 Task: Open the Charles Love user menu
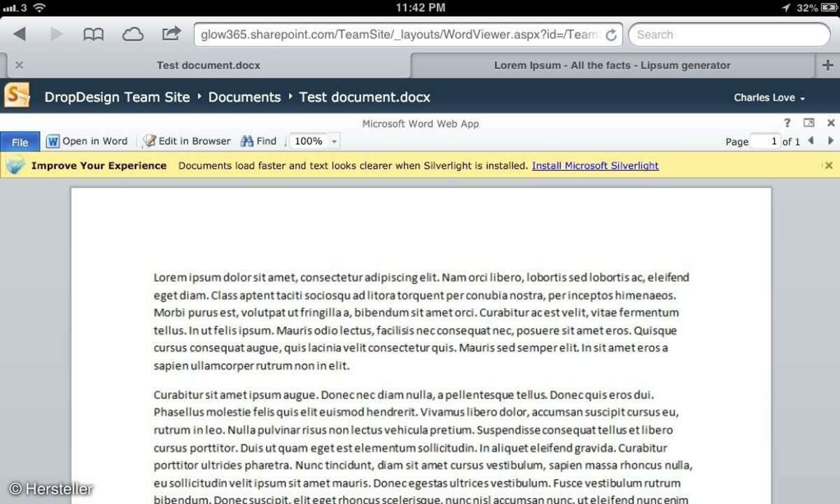[769, 98]
